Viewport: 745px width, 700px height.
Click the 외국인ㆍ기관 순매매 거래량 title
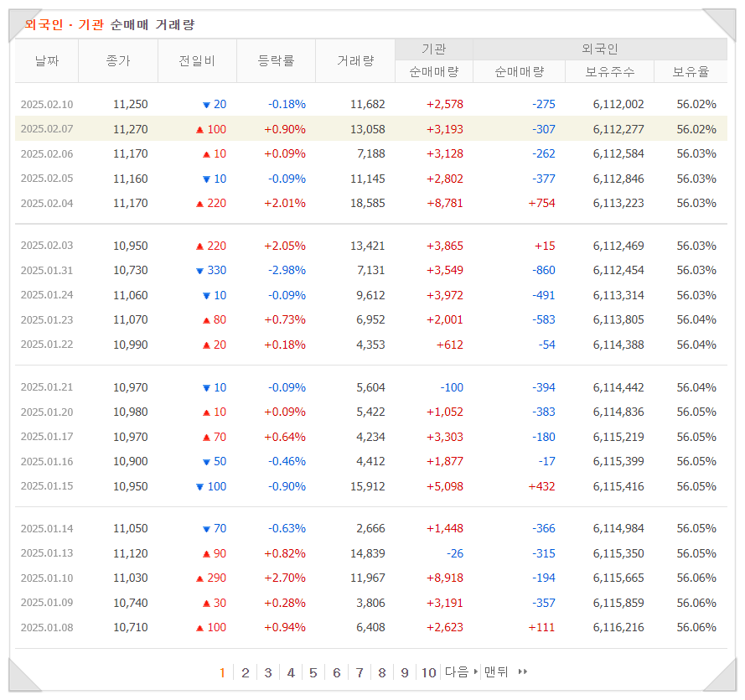110,24
